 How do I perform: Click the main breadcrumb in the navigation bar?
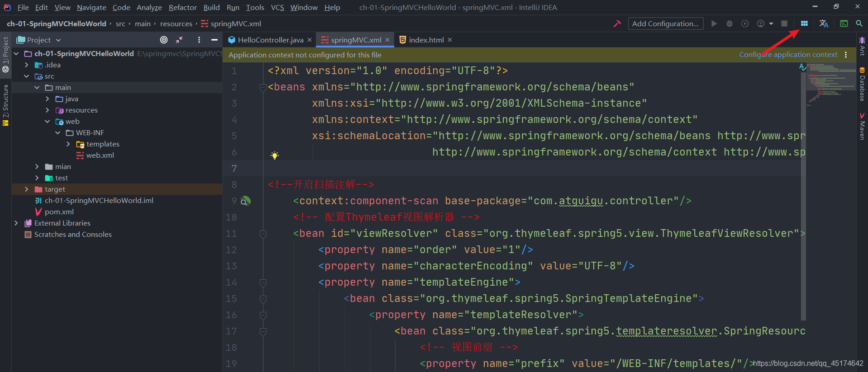tap(143, 24)
